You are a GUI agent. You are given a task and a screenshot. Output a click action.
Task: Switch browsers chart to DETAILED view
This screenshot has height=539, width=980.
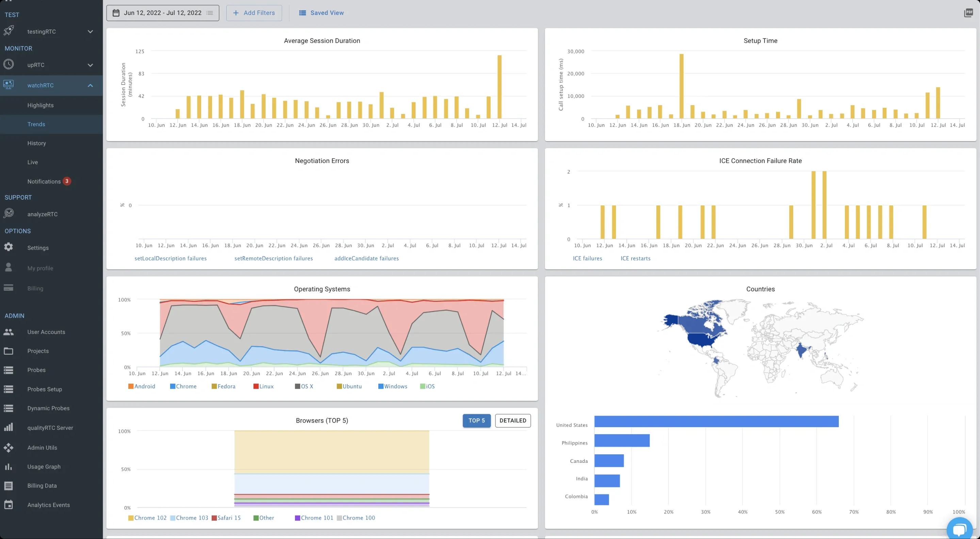point(512,420)
